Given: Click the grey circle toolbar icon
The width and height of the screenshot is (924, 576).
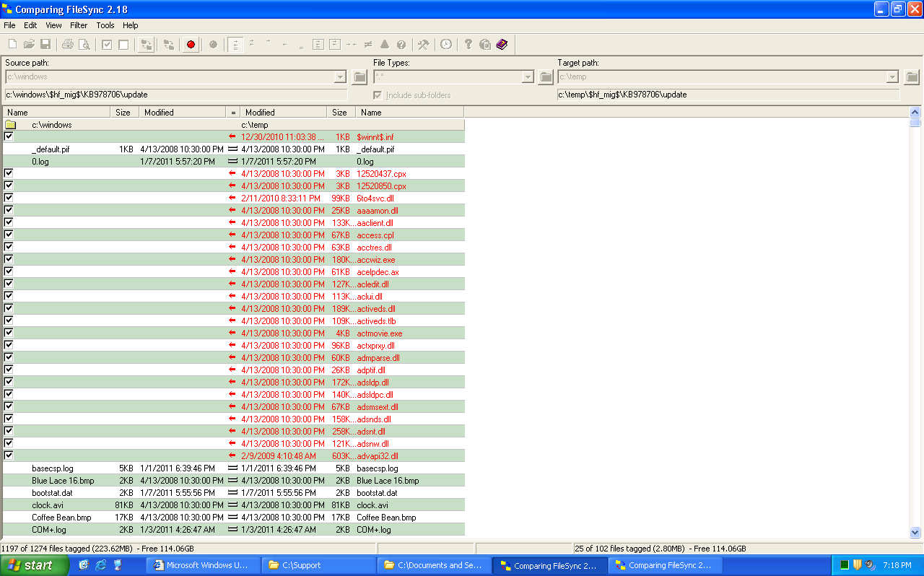Looking at the screenshot, I should [x=213, y=45].
